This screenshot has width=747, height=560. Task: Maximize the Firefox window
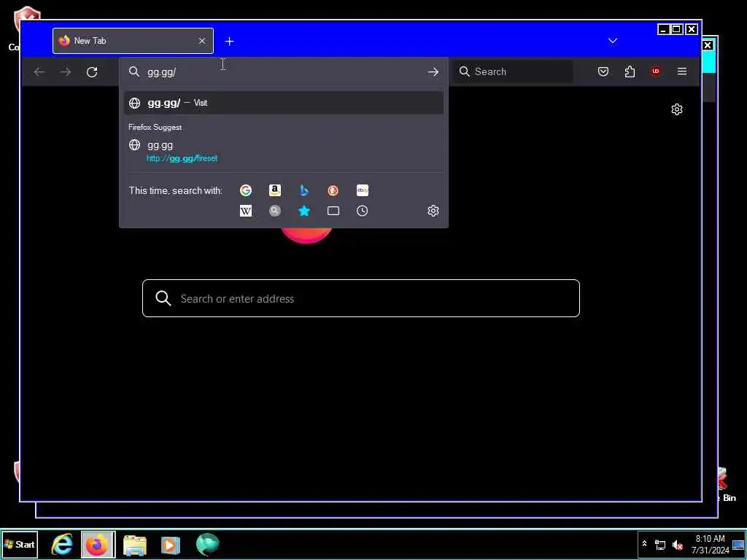pos(676,29)
